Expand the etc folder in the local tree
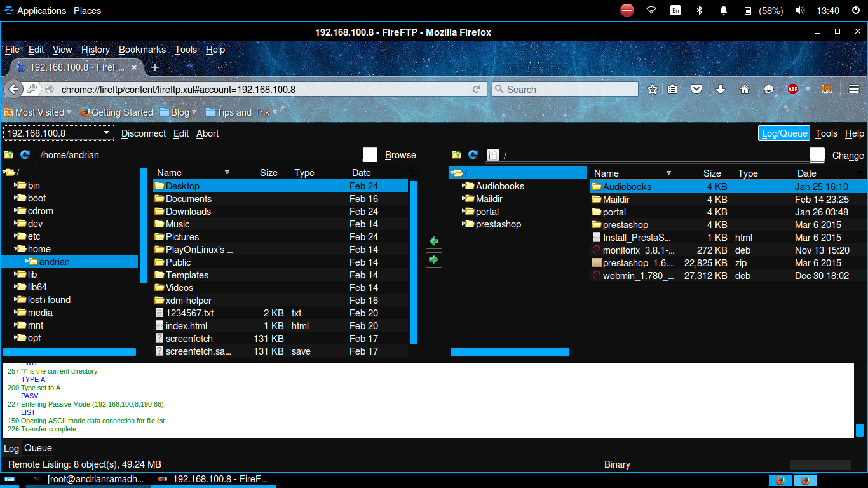Image resolution: width=868 pixels, height=488 pixels. point(16,236)
